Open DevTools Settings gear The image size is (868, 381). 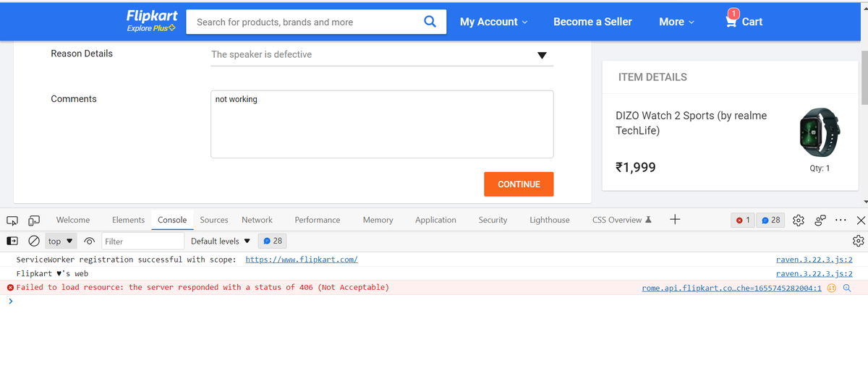click(799, 220)
